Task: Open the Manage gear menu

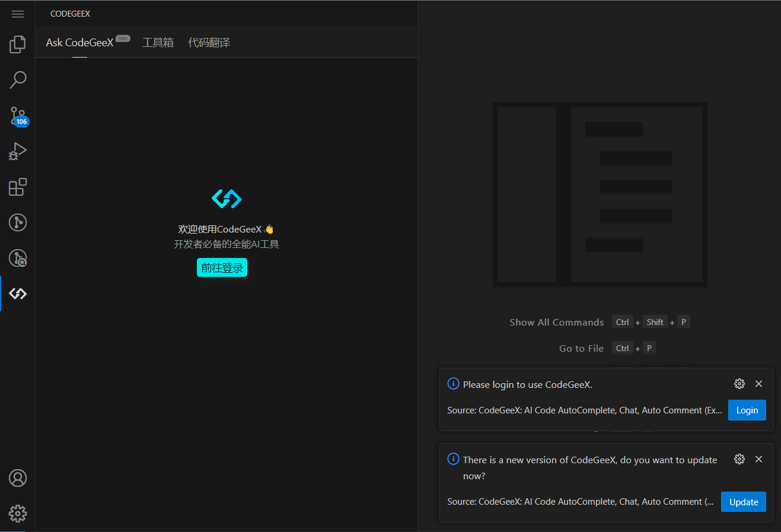Action: [18, 514]
